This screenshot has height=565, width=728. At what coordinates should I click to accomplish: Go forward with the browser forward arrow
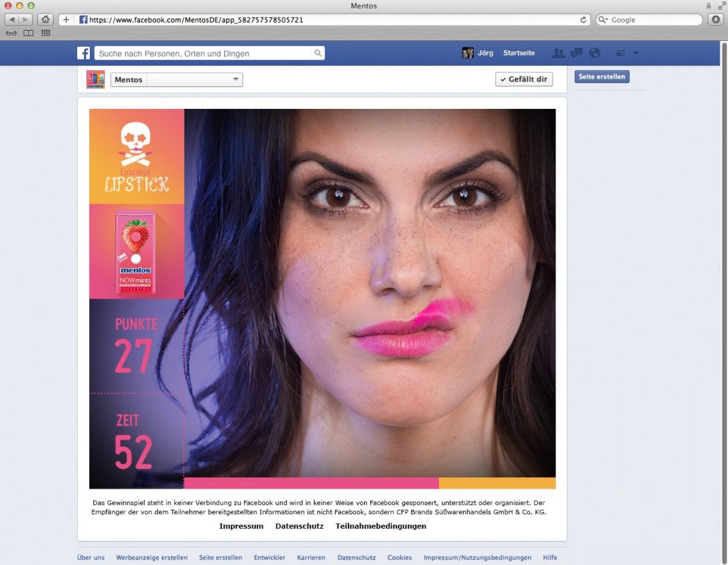tap(25, 20)
